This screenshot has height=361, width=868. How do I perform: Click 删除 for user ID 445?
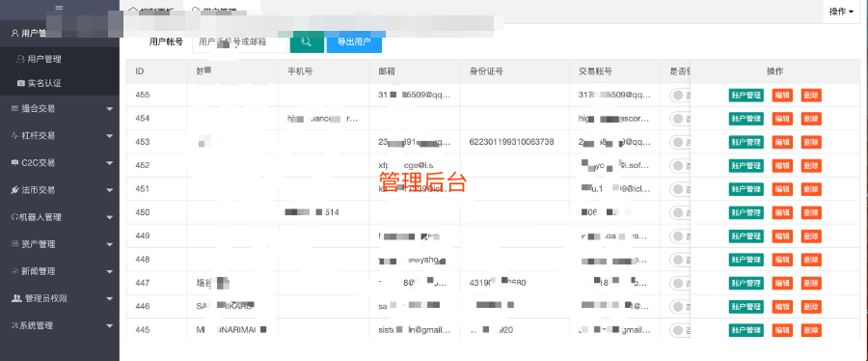[811, 330]
